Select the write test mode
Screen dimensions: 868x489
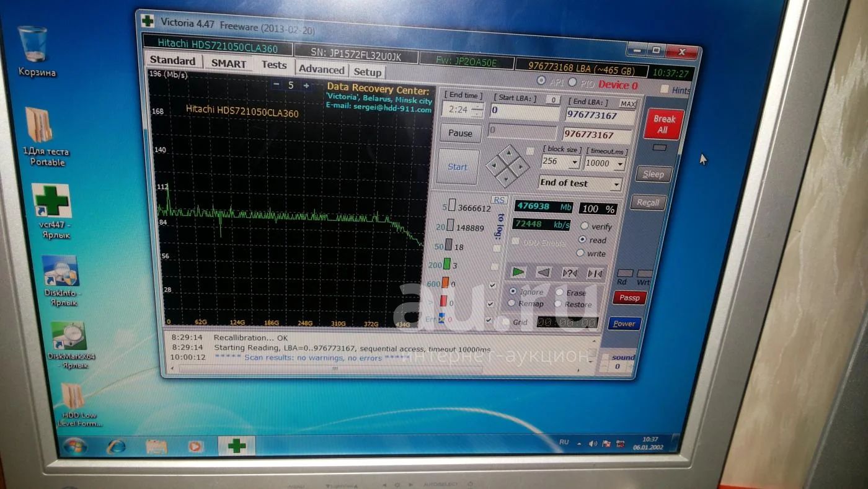(580, 253)
